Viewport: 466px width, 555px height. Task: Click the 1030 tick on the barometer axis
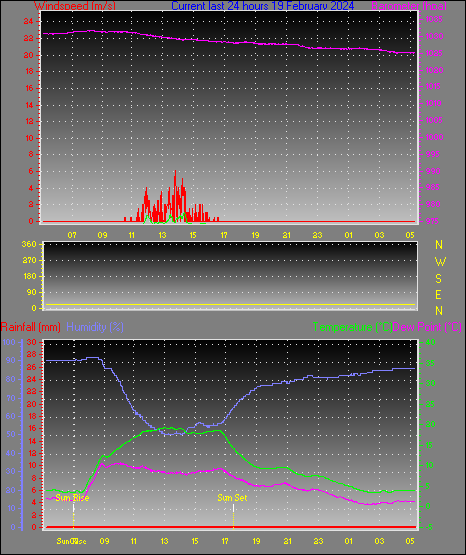[434, 36]
